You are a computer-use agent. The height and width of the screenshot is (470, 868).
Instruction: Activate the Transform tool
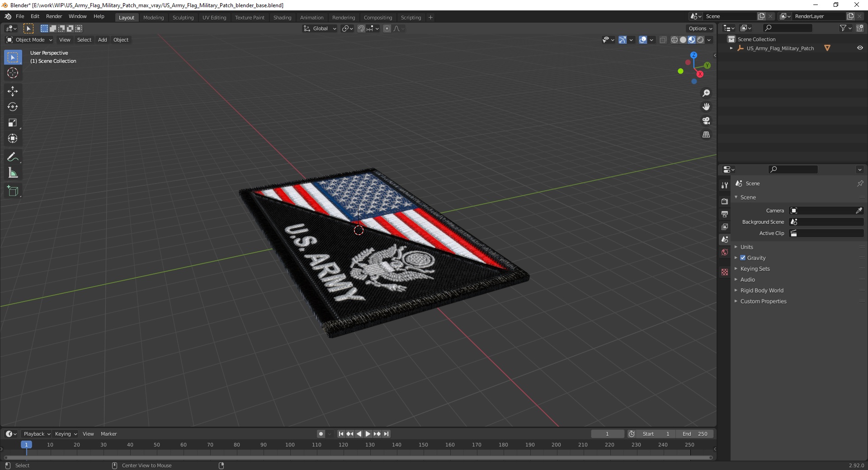point(13,139)
